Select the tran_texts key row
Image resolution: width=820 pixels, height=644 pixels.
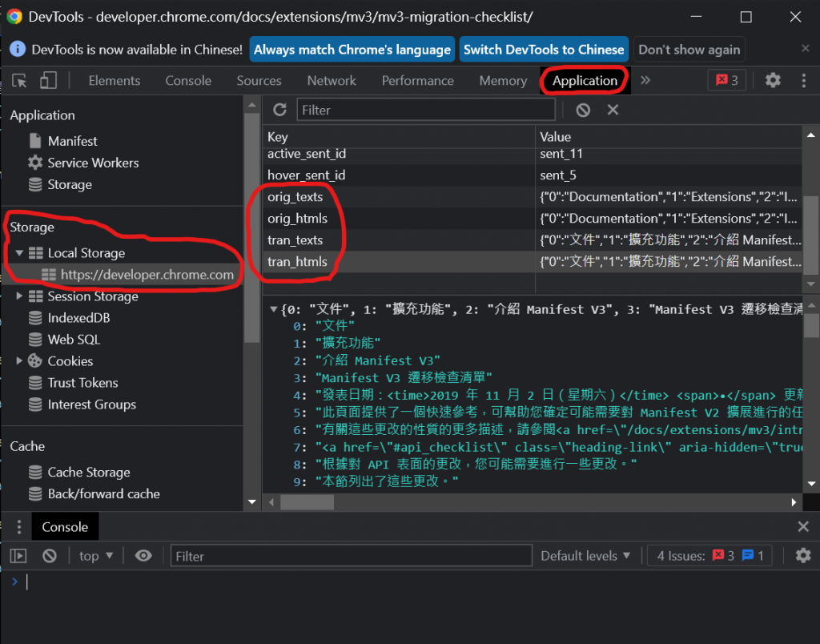(x=532, y=240)
